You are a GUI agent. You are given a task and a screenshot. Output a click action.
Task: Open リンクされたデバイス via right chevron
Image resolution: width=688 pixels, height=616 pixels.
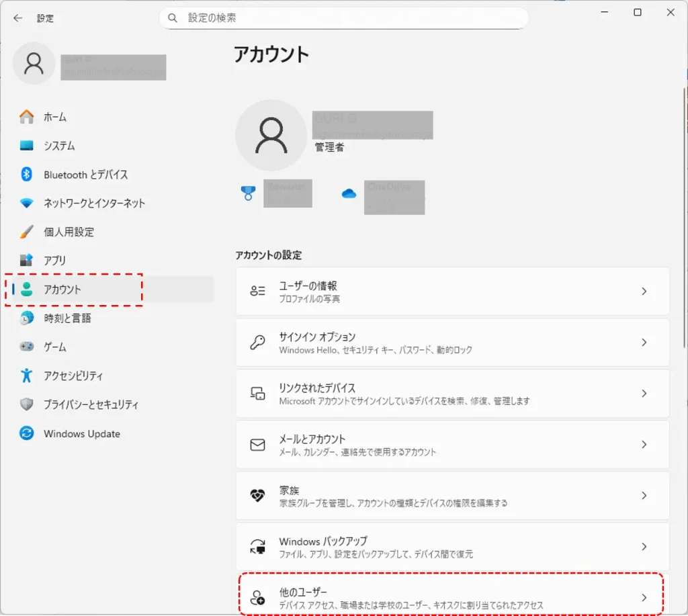click(644, 394)
